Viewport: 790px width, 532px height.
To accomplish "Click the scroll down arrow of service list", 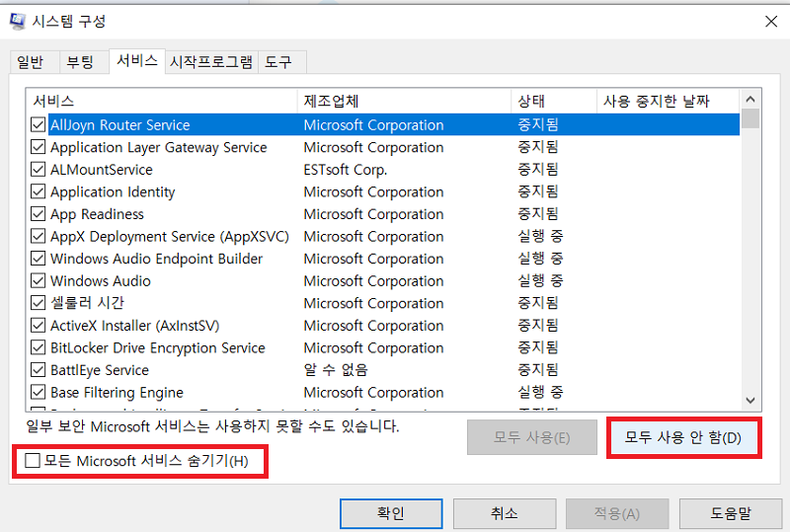I will pos(750,400).
